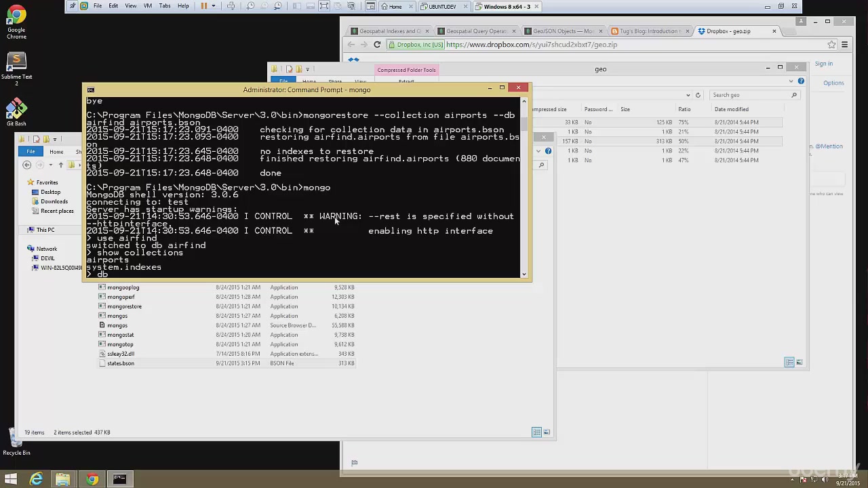Click back arrow in bin Explorer window
The width and height of the screenshot is (868, 488).
point(27,165)
